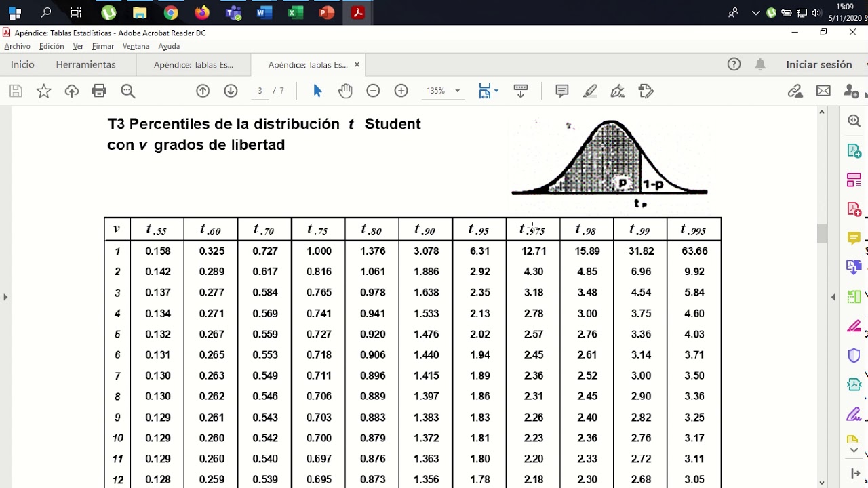868x488 pixels.
Task: Open the Fill and Sign tool in the right pane
Action: click(x=854, y=327)
